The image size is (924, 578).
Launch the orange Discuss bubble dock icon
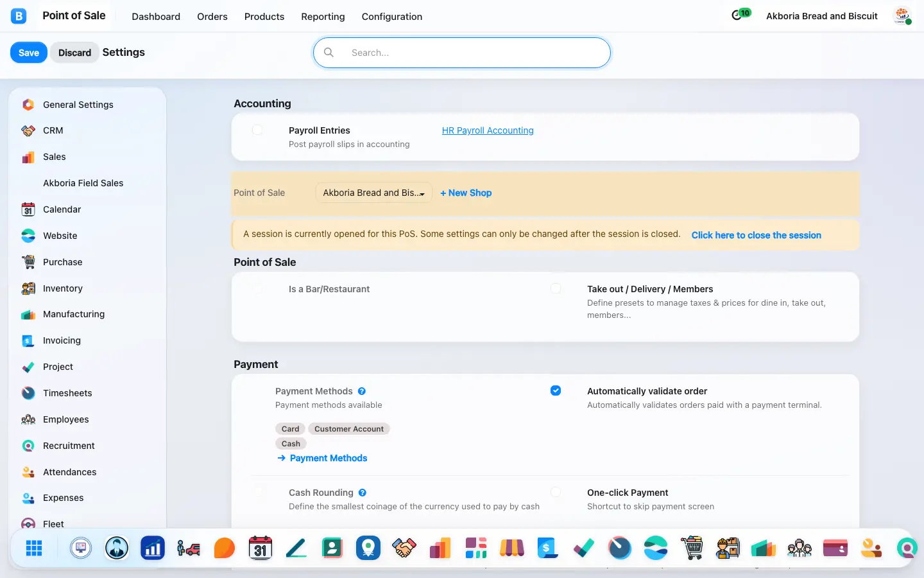(x=225, y=548)
